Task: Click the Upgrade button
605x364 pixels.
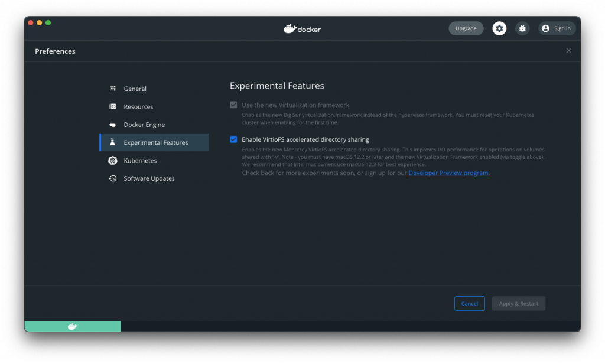Action: [466, 28]
